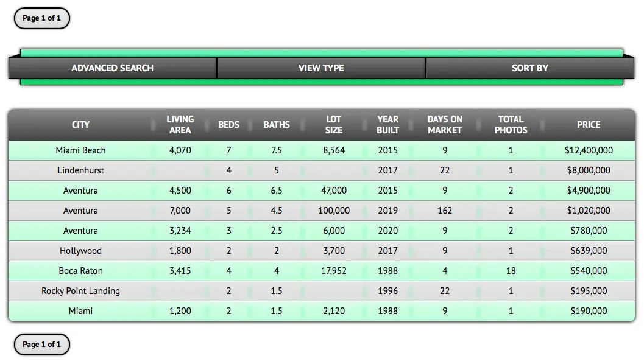Screen dimensions: 644x364
Task: Click the City column header
Action: click(80, 125)
